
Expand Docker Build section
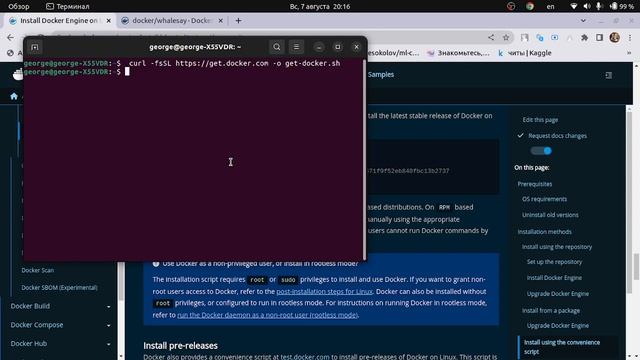[x=60, y=306]
